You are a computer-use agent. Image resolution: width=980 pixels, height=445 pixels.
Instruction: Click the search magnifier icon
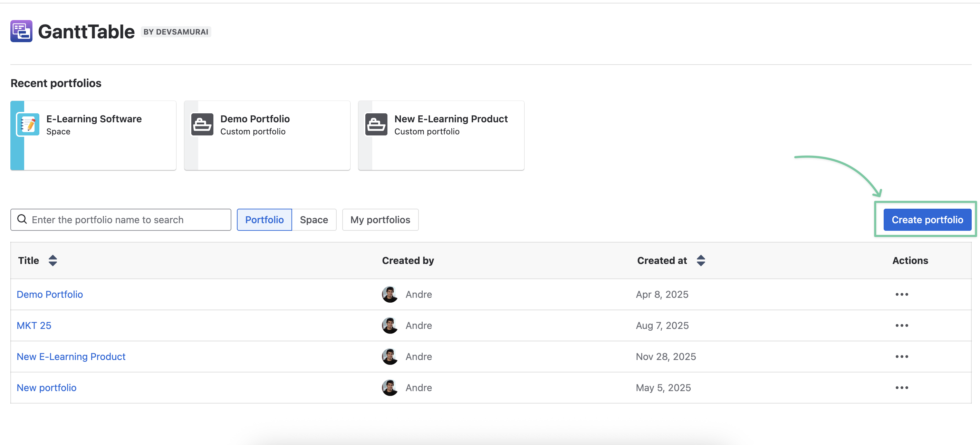pyautogui.click(x=22, y=219)
